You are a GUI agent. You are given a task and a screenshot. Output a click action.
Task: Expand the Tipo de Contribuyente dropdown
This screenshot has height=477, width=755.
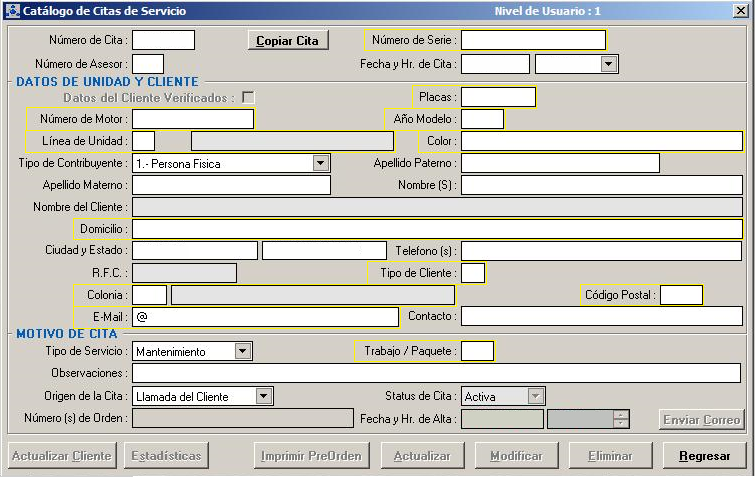[x=320, y=163]
